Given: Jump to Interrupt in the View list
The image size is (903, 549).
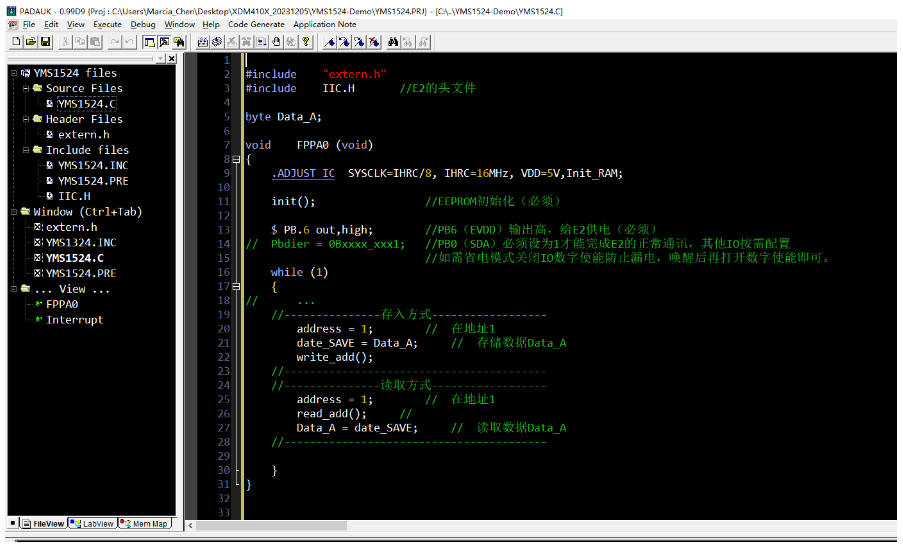Looking at the screenshot, I should click(74, 320).
